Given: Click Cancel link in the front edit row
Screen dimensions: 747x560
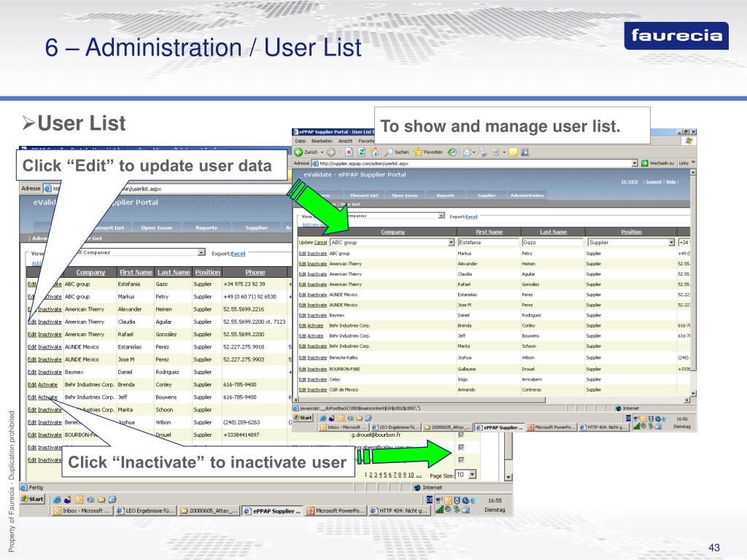Looking at the screenshot, I should coord(320,242).
